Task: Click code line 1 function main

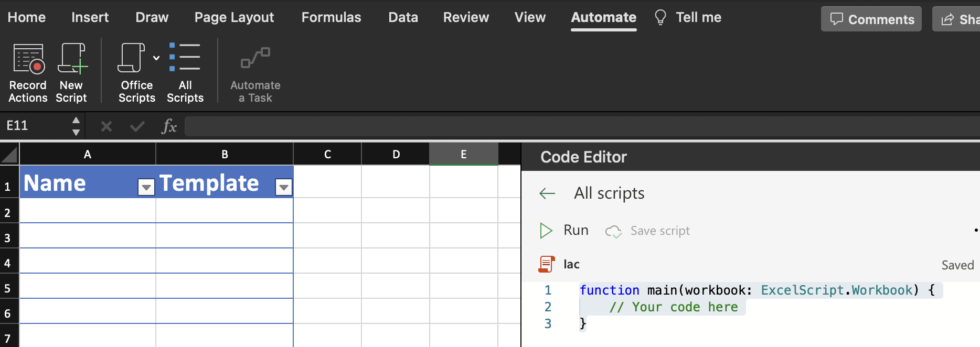Action: pyautogui.click(x=757, y=290)
